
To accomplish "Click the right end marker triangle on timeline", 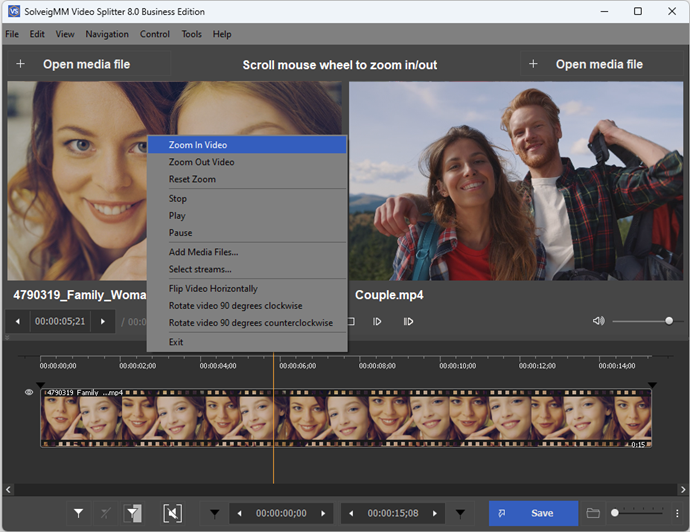I will [652, 385].
